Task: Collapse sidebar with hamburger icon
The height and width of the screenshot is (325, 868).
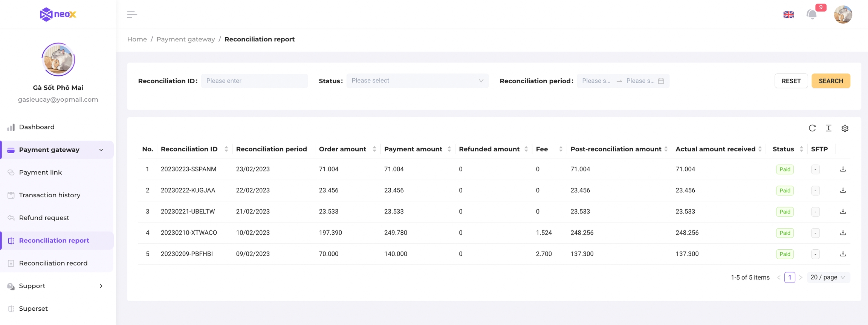Action: [x=132, y=14]
